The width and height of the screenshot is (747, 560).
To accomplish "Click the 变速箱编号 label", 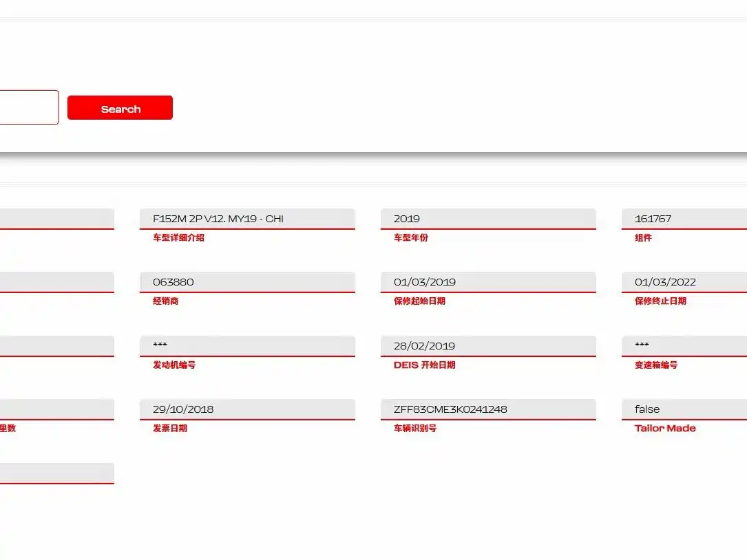I will (x=656, y=365).
